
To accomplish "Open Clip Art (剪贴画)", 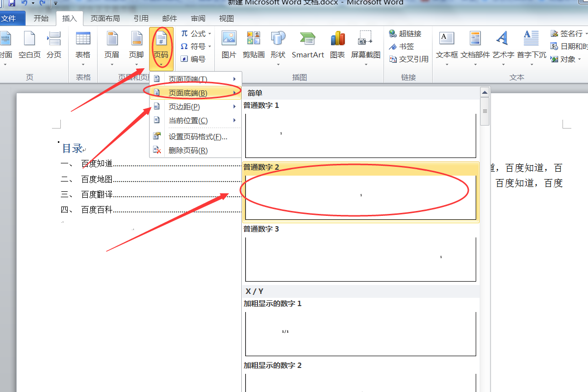I will [254, 45].
